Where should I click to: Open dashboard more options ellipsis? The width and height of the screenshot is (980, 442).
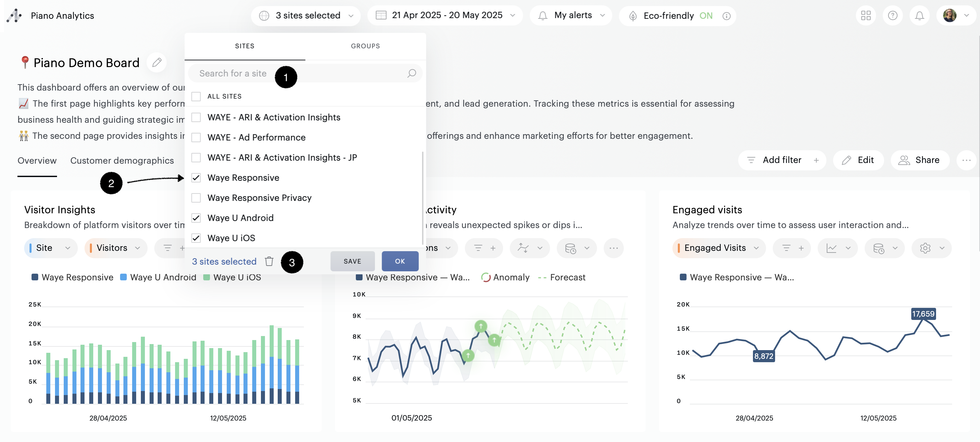coord(966,160)
